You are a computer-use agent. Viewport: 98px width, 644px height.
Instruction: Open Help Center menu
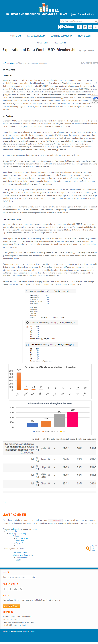61,43
